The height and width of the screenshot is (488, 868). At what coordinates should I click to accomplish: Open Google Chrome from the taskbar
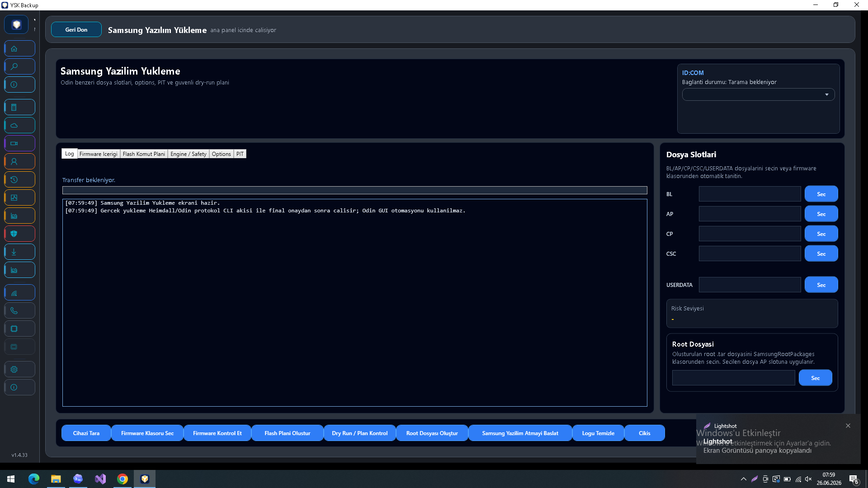tap(123, 479)
